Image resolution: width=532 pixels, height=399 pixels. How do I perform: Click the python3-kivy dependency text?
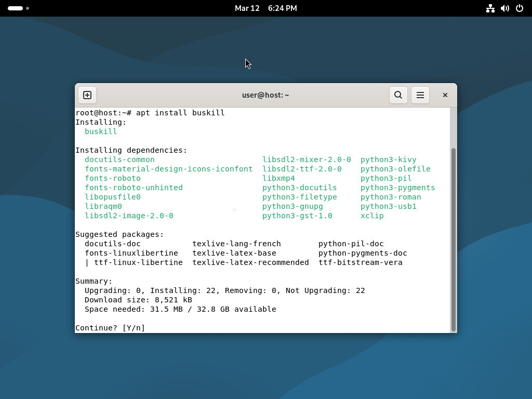pos(388,159)
